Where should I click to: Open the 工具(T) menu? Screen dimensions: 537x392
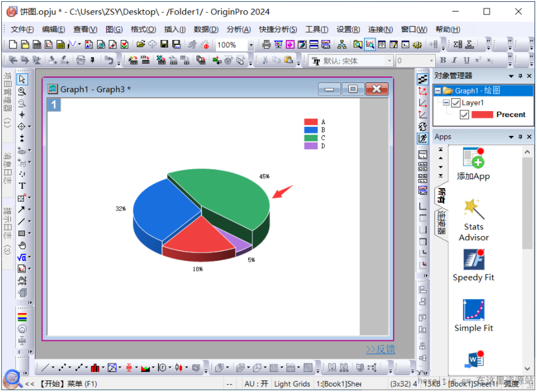317,30
